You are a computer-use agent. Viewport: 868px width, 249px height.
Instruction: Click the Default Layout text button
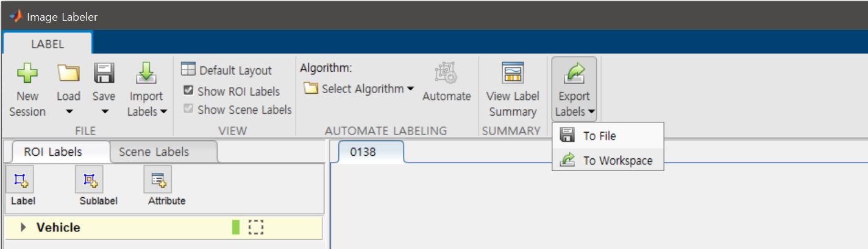[236, 71]
